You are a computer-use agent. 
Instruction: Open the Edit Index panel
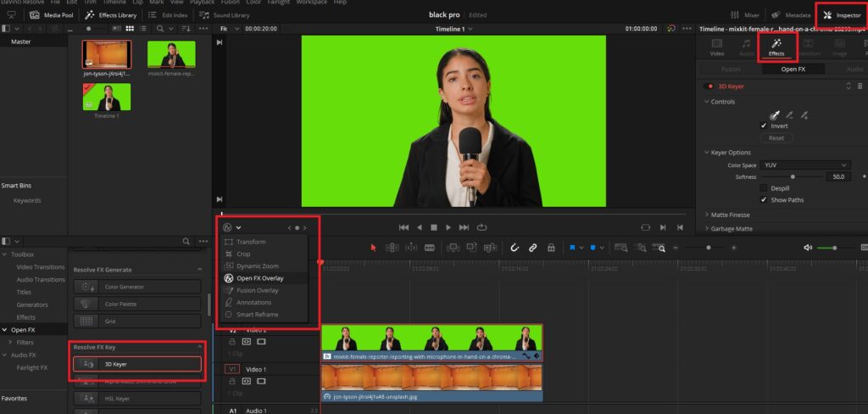[x=168, y=15]
